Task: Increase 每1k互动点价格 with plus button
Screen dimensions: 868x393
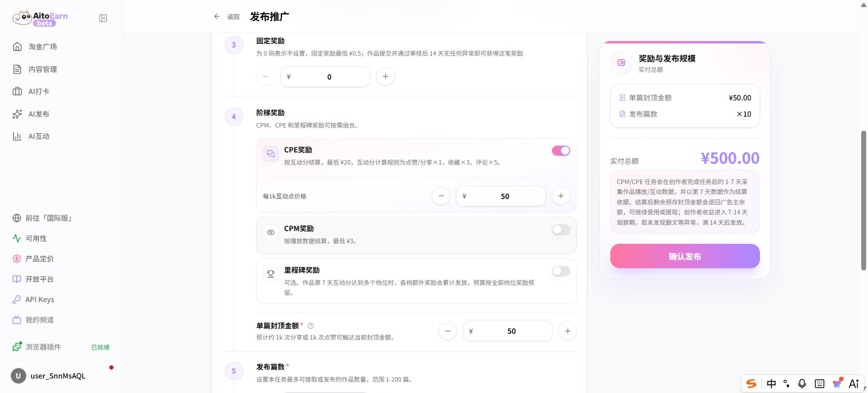Action: pyautogui.click(x=561, y=196)
